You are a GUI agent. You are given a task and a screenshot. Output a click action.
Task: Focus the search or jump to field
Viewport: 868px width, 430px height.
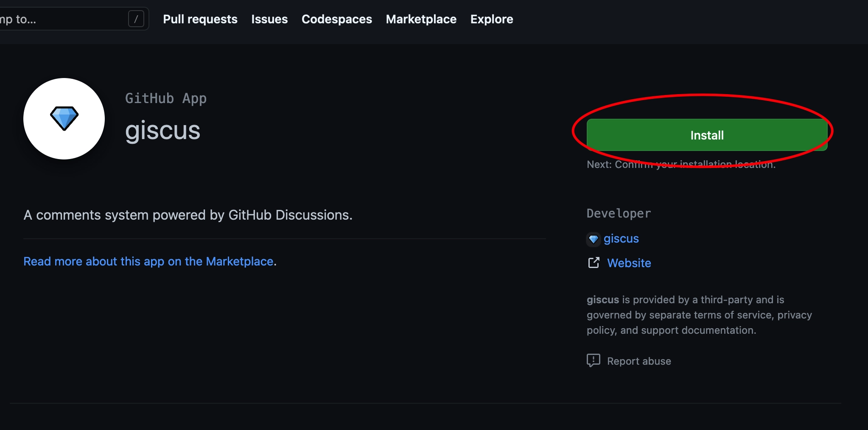(64, 19)
